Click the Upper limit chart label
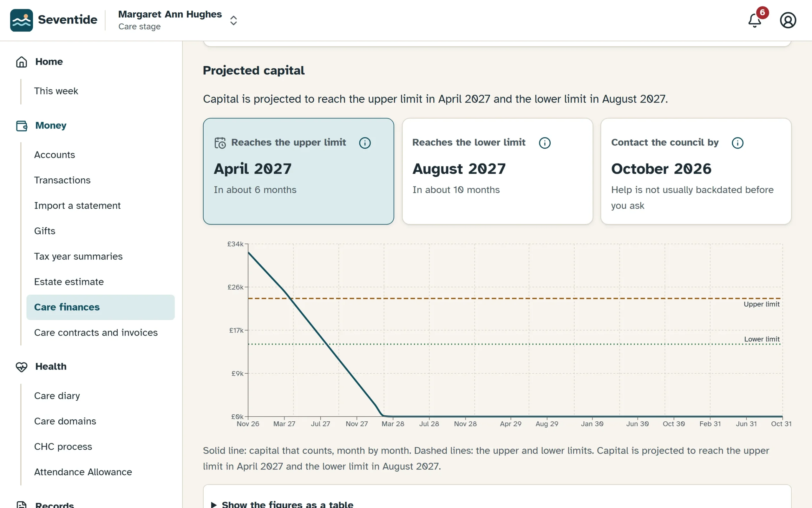This screenshot has height=508, width=812. [x=761, y=304]
